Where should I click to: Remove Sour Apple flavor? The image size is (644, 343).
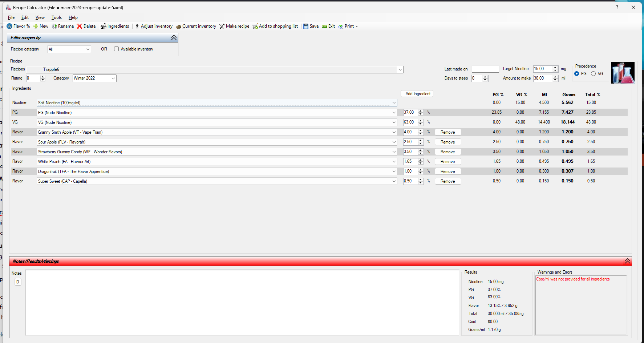click(448, 142)
